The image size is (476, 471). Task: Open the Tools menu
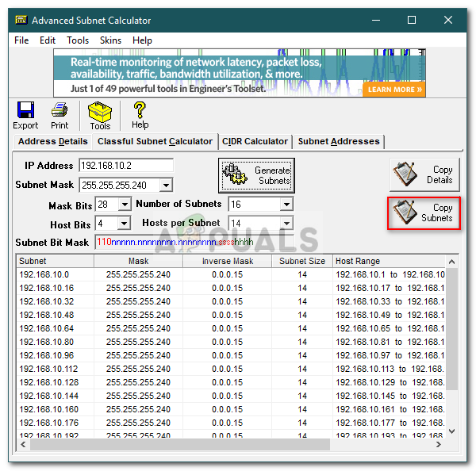[x=78, y=40]
